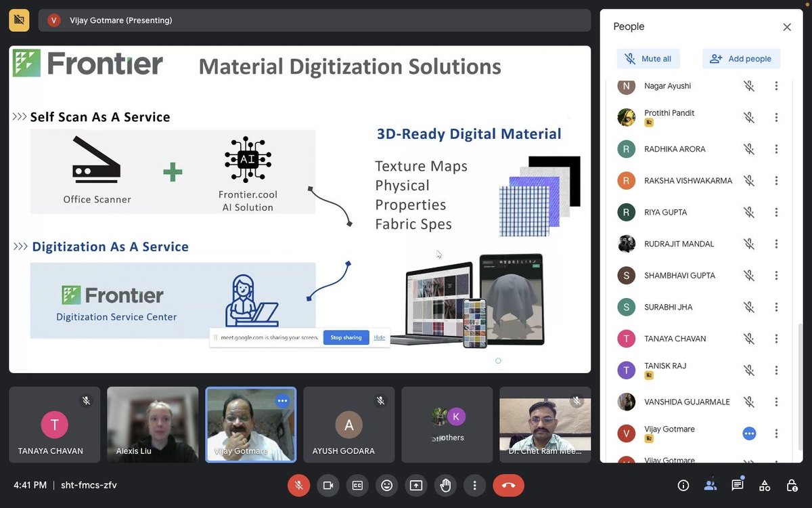Click TANAYA CHAVAN's muted mic icon in list
This screenshot has height=508, width=812.
pyautogui.click(x=749, y=339)
